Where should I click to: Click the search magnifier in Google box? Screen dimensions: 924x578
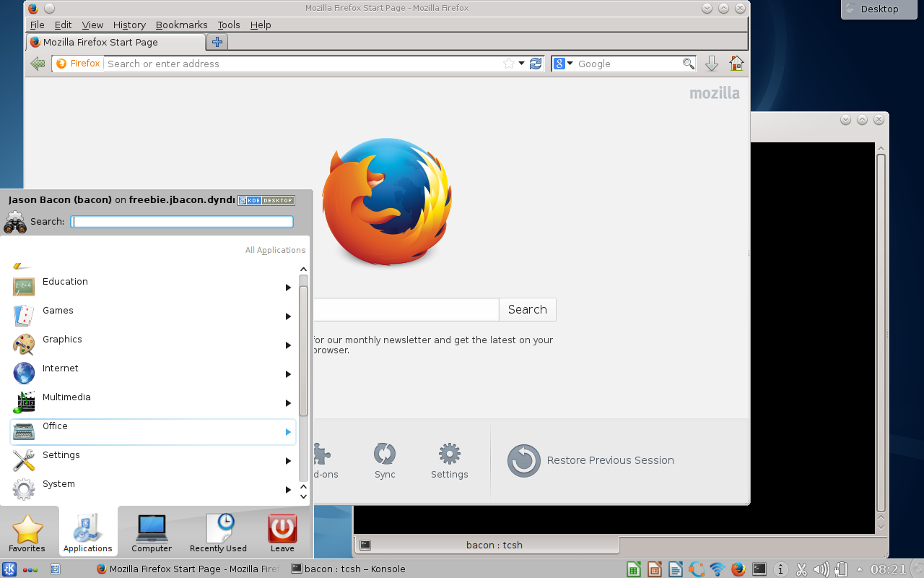tap(689, 64)
